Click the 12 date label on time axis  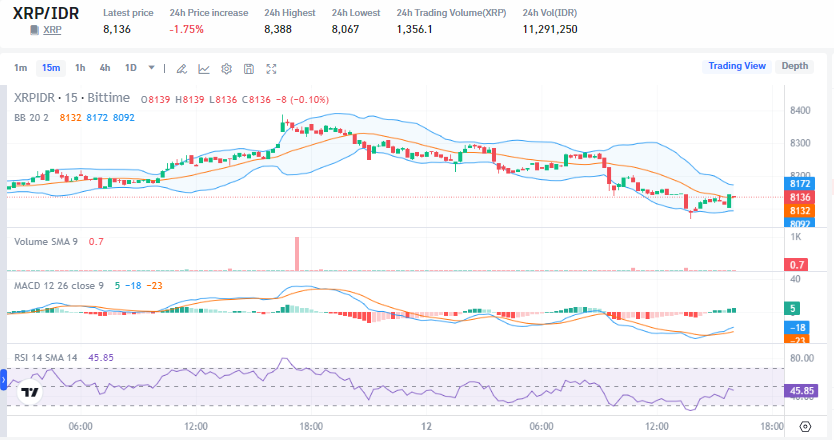tap(426, 427)
